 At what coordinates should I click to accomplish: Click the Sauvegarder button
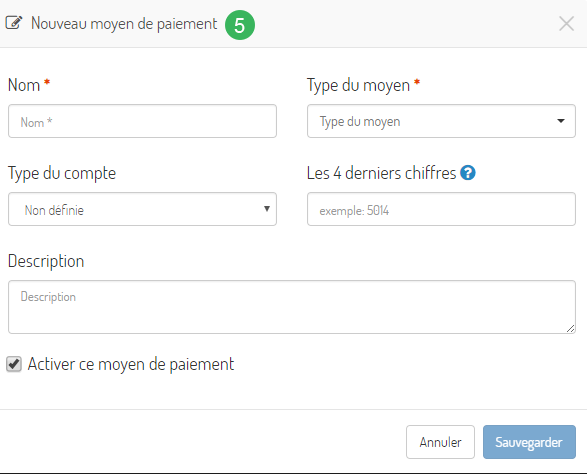point(529,442)
